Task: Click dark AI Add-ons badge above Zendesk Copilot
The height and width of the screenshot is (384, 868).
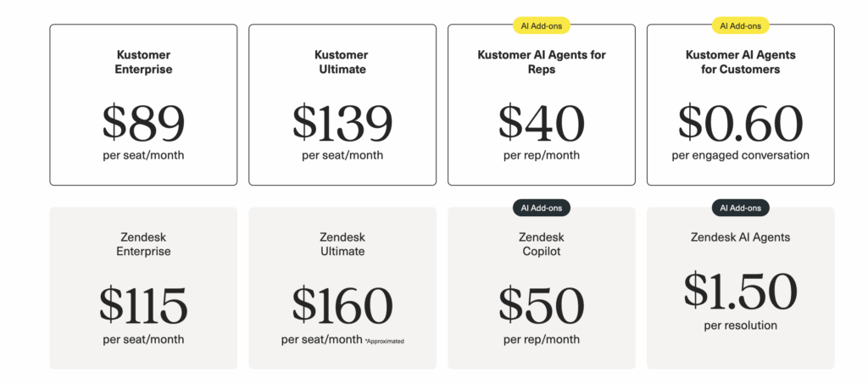Action: tap(541, 208)
